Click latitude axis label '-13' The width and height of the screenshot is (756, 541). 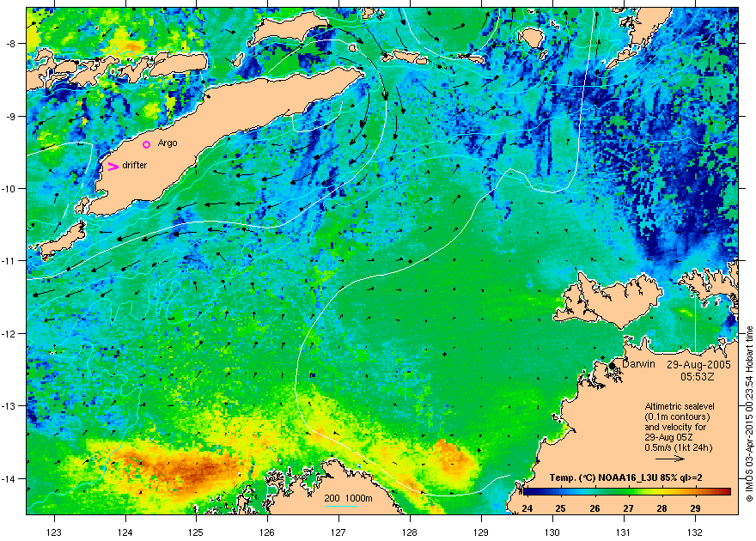(x=9, y=405)
